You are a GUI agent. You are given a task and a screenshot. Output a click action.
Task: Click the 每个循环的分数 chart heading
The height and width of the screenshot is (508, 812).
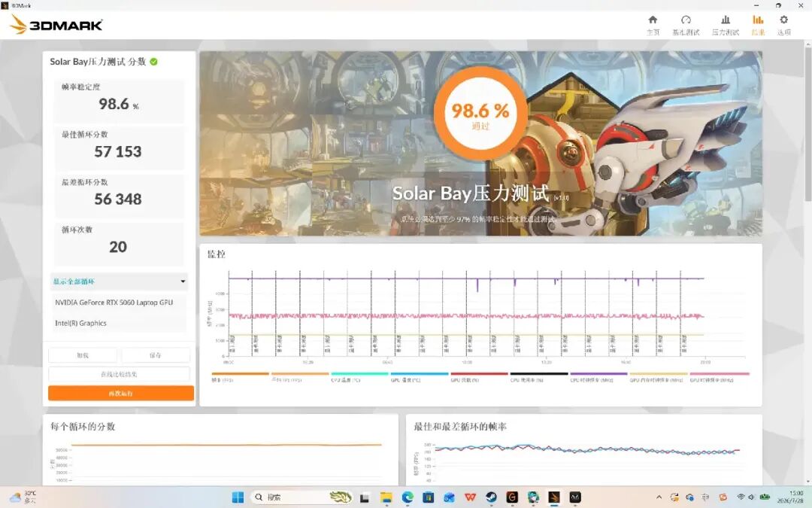(83, 427)
